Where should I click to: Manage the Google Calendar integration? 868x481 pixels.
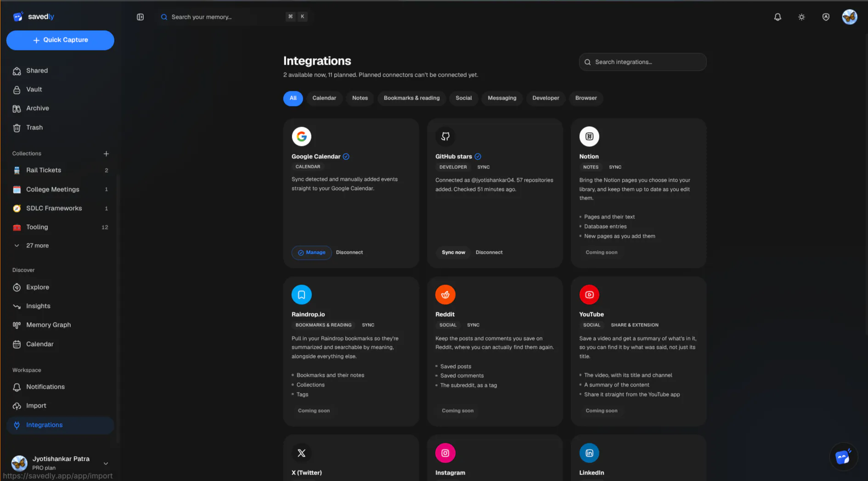pyautogui.click(x=311, y=252)
